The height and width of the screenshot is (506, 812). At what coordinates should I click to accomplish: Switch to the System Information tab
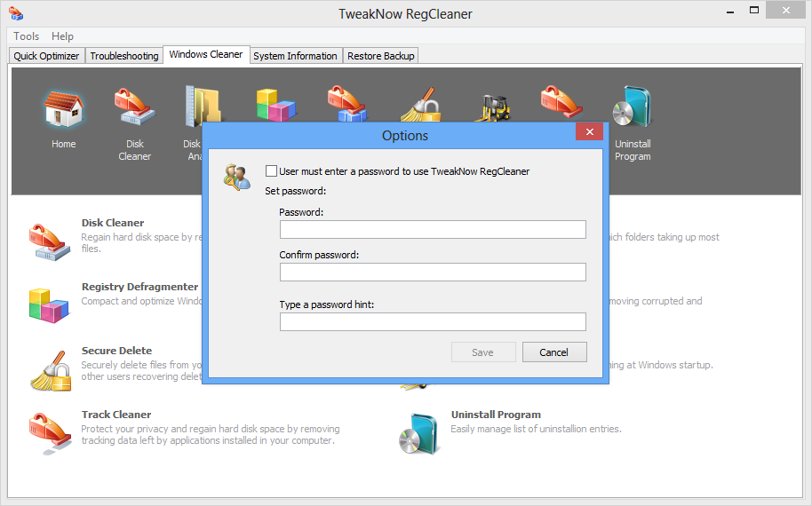tap(295, 56)
